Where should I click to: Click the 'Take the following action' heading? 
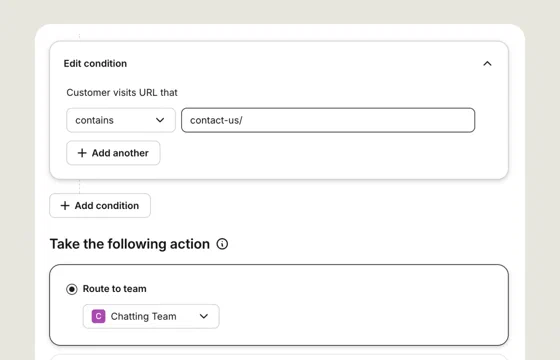point(130,244)
